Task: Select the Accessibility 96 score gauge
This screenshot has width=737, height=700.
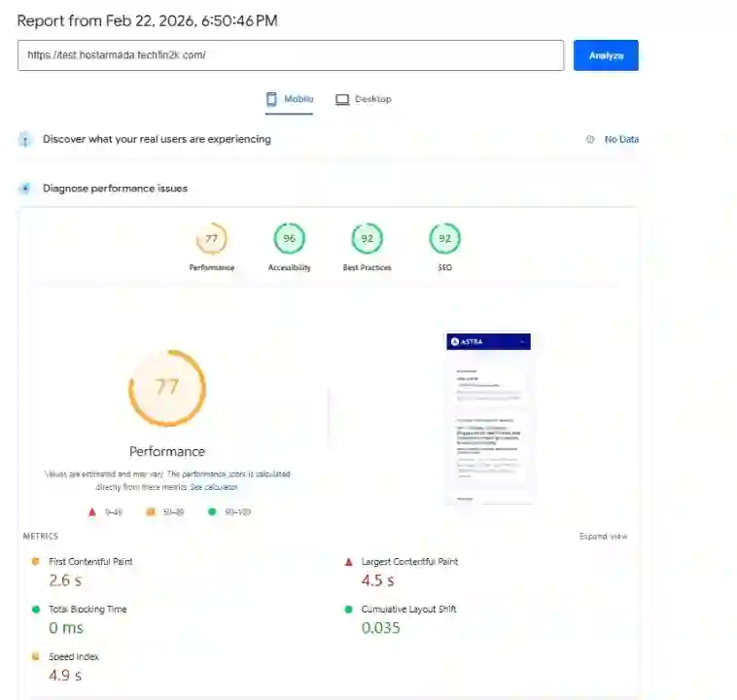Action: (290, 239)
